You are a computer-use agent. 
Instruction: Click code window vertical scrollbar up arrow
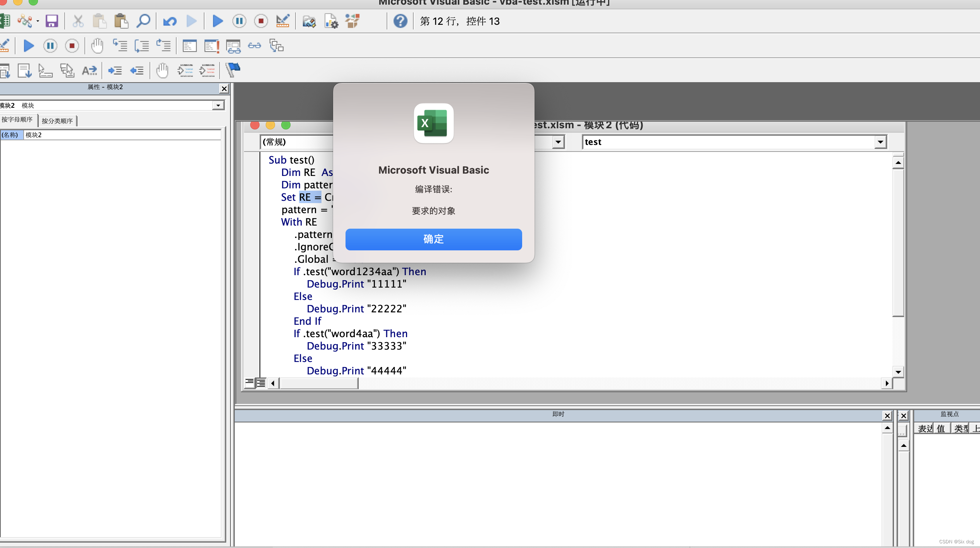coord(898,162)
